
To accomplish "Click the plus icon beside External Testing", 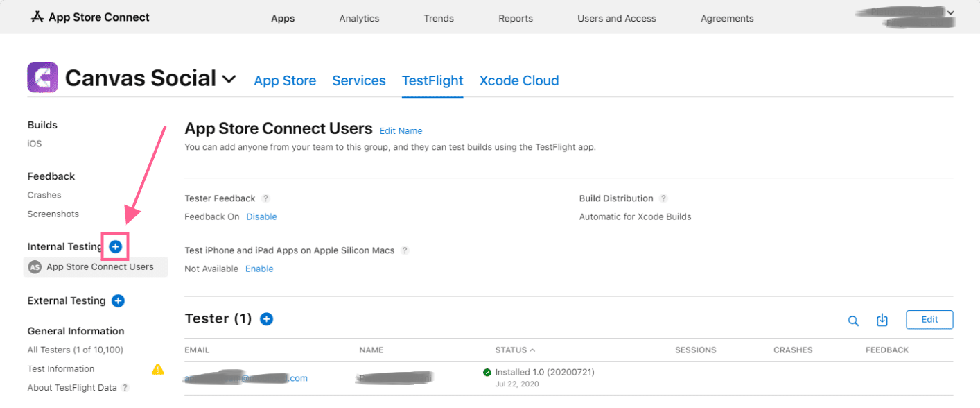I will 118,300.
